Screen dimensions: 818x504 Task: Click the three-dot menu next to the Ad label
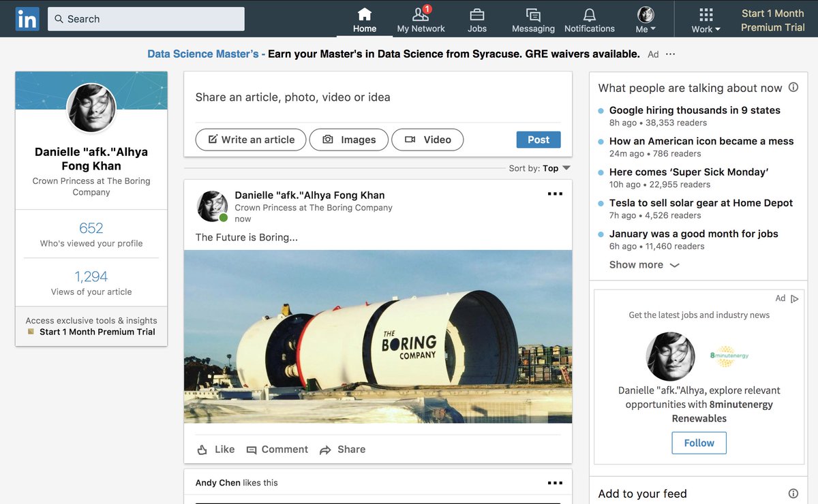pos(671,54)
